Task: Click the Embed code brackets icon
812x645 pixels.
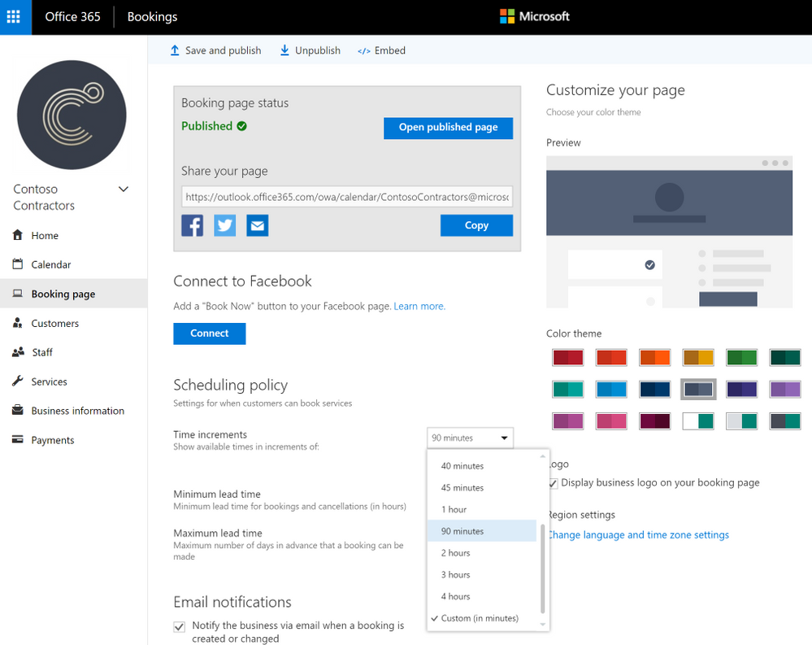Action: tap(364, 50)
